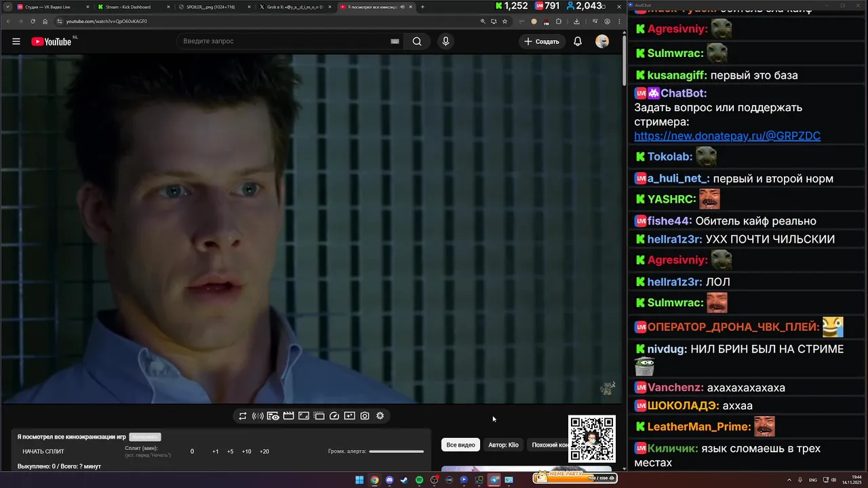Switch to the Grok в X browser tab
This screenshot has width=868, height=488.
pyautogui.click(x=295, y=7)
